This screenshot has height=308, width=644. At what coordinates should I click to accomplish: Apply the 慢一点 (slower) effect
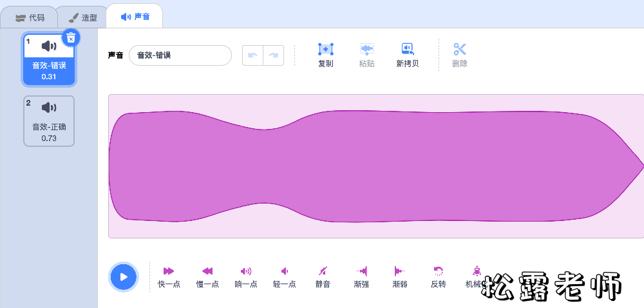pyautogui.click(x=207, y=276)
